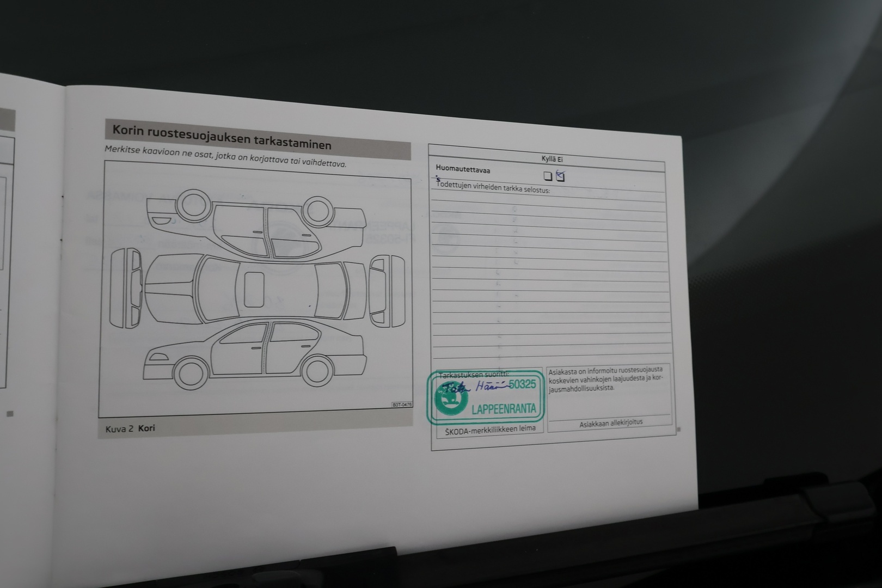Tick the empty Kyllä checkbox
This screenshot has height=588, width=882.
tap(548, 176)
